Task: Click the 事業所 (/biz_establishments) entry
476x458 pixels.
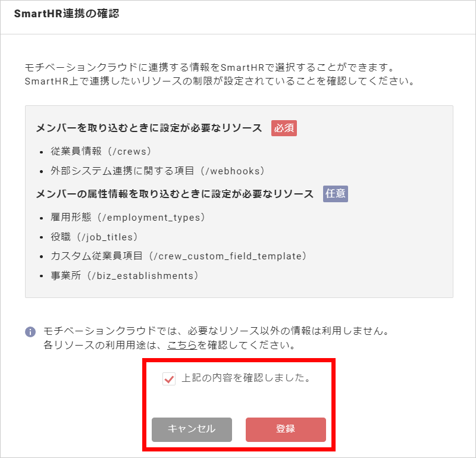Action: (x=125, y=275)
